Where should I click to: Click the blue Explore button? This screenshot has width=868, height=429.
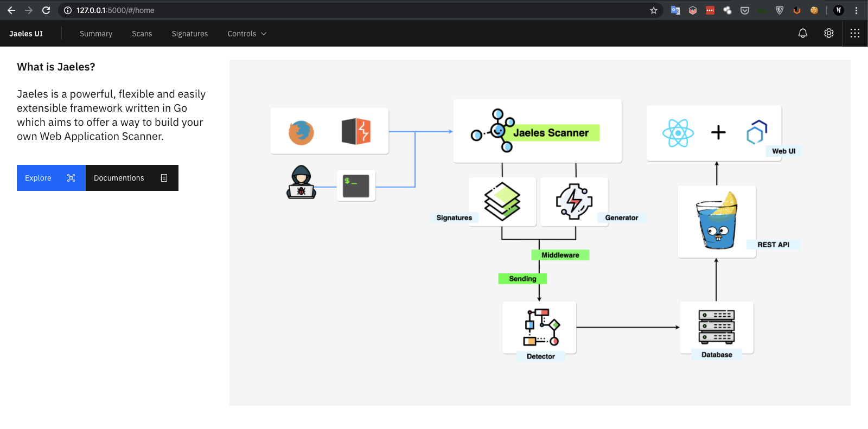[51, 178]
